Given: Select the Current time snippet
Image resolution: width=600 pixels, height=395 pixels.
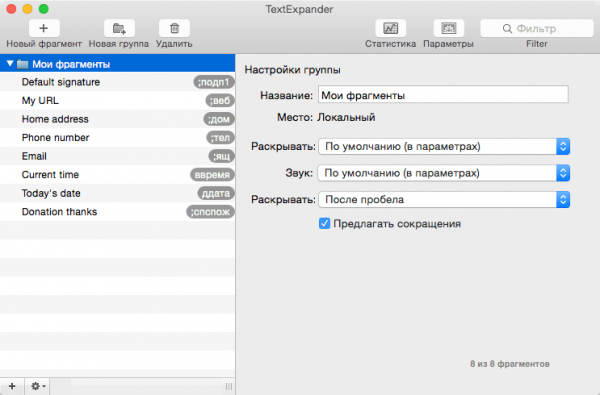Looking at the screenshot, I should click(x=117, y=175).
